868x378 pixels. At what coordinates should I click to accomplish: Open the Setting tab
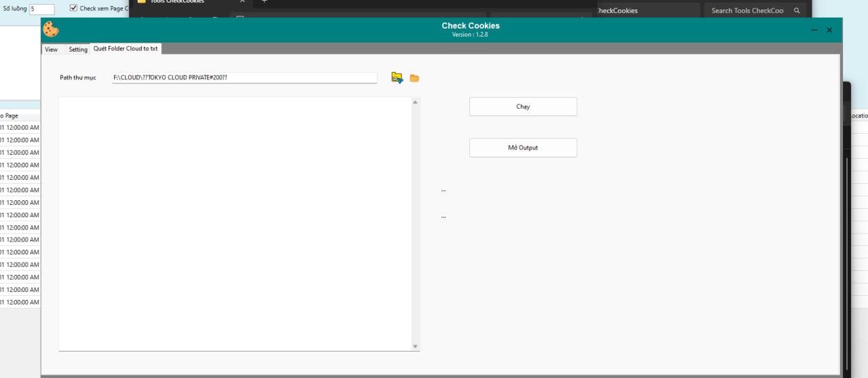point(78,50)
